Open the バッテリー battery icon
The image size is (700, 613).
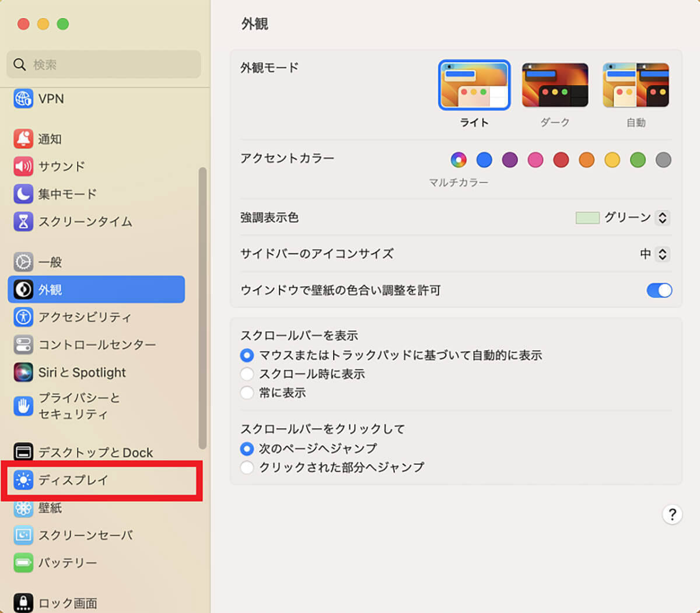(23, 563)
